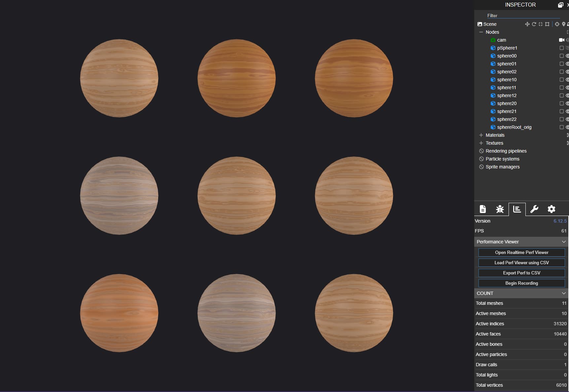Tick the checkbox on the sphere11 row
The image size is (569, 392).
561,88
